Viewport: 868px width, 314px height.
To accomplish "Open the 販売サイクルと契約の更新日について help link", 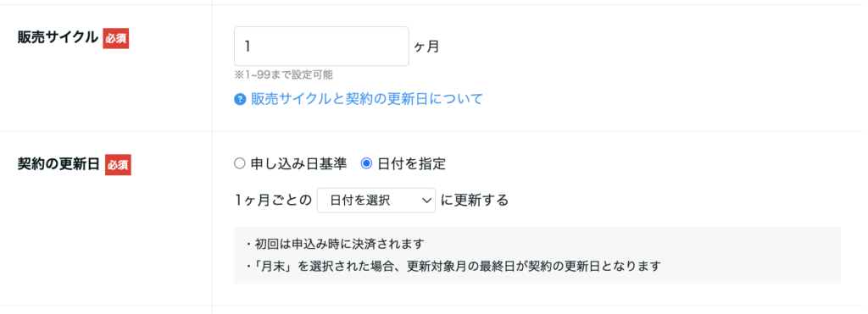I will pos(367,100).
